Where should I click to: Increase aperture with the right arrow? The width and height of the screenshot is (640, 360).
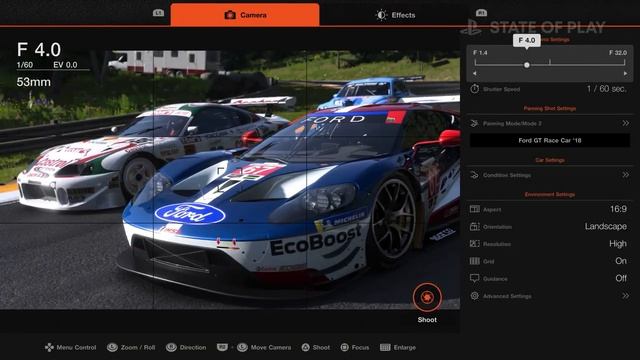point(625,73)
